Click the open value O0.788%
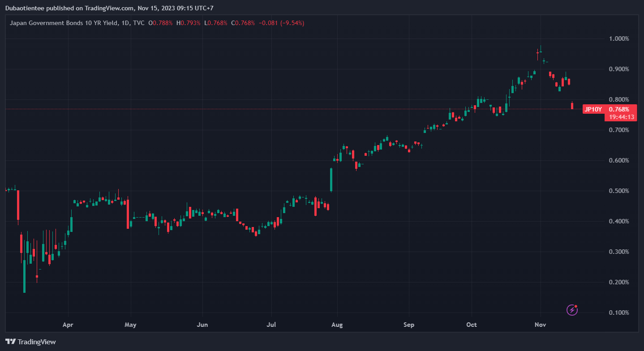The width and height of the screenshot is (644, 351). (x=160, y=23)
